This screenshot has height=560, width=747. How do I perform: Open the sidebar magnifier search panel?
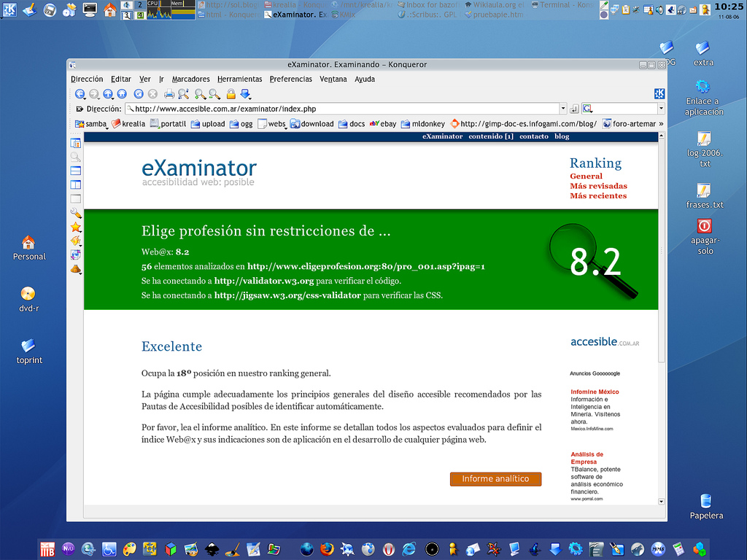76,157
